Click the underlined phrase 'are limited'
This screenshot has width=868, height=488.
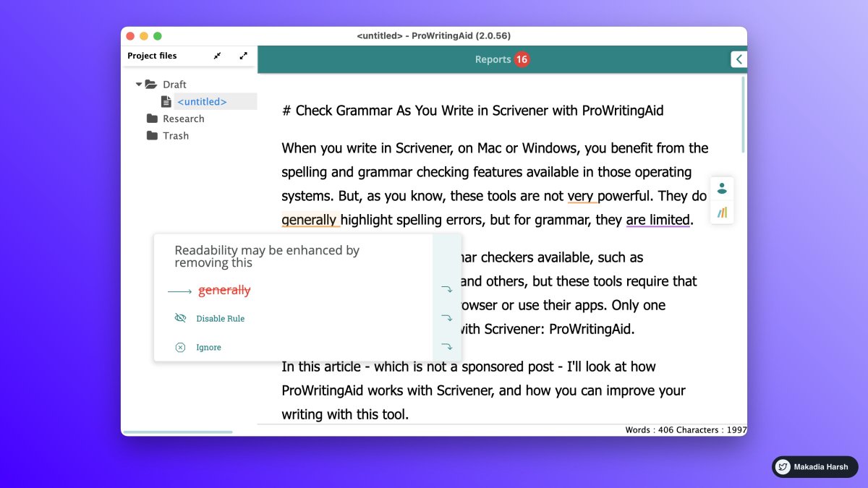click(658, 220)
